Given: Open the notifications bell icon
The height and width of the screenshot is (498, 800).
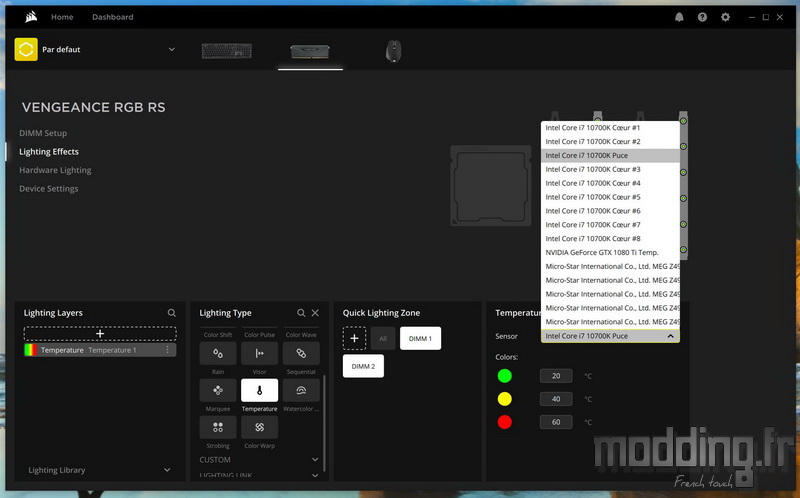Looking at the screenshot, I should pos(679,17).
